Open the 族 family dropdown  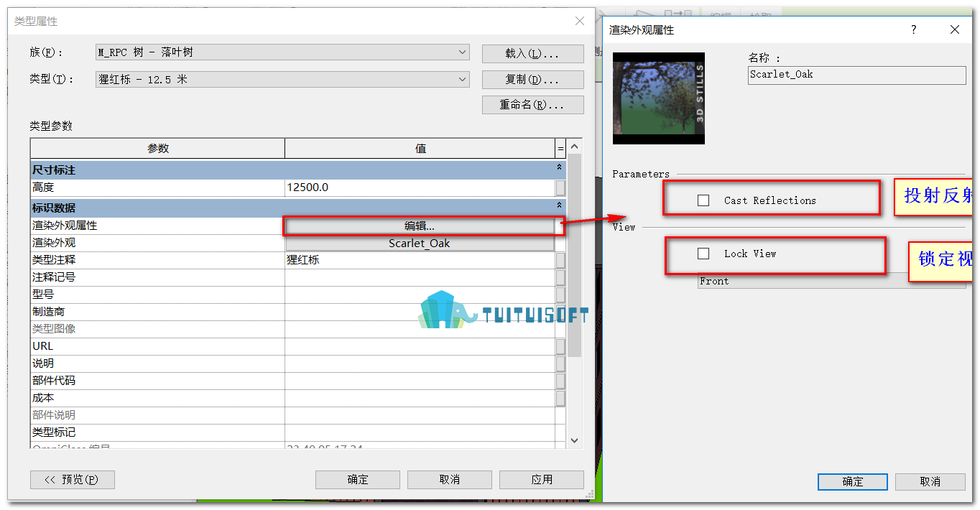tap(282, 52)
